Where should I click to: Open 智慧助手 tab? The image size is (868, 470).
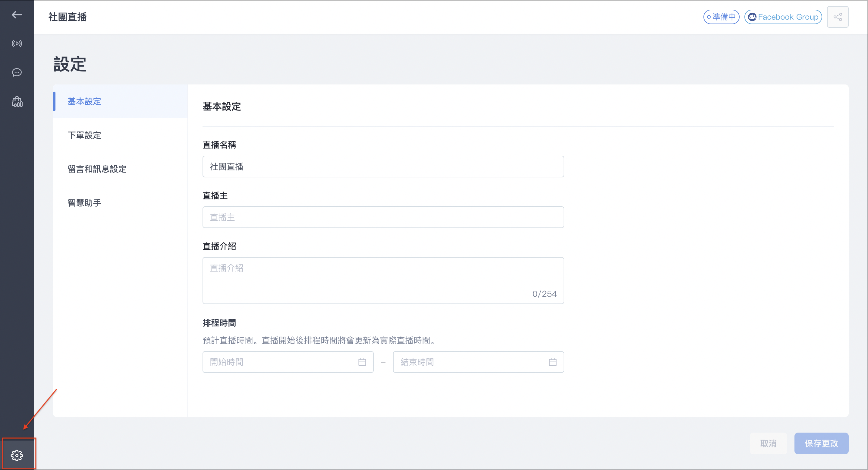(120, 202)
